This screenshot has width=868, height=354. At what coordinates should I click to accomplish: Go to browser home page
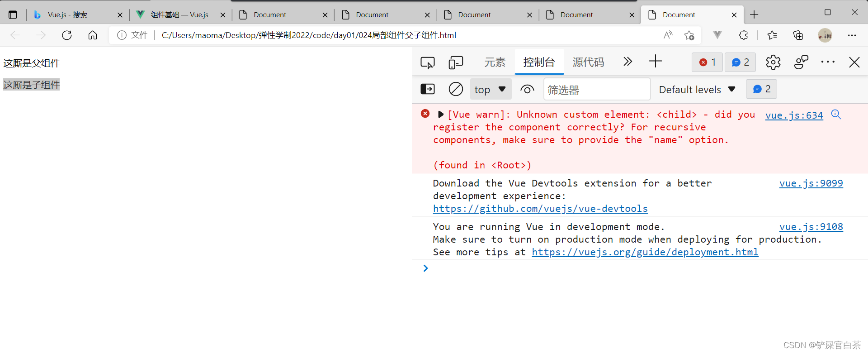coord(93,35)
